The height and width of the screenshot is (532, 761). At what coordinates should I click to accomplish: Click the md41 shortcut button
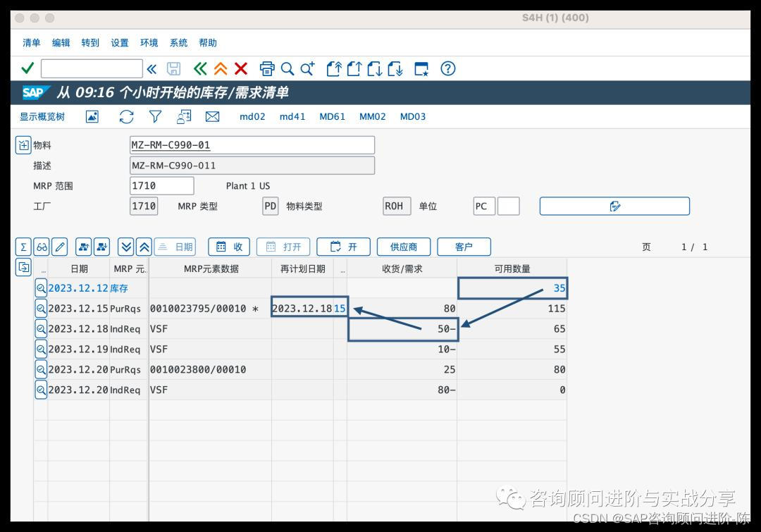(x=292, y=116)
